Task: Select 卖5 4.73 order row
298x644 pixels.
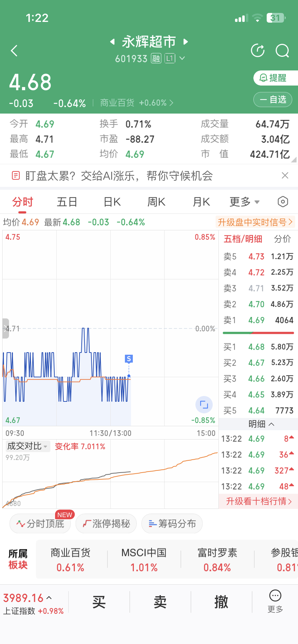Action: click(x=258, y=257)
